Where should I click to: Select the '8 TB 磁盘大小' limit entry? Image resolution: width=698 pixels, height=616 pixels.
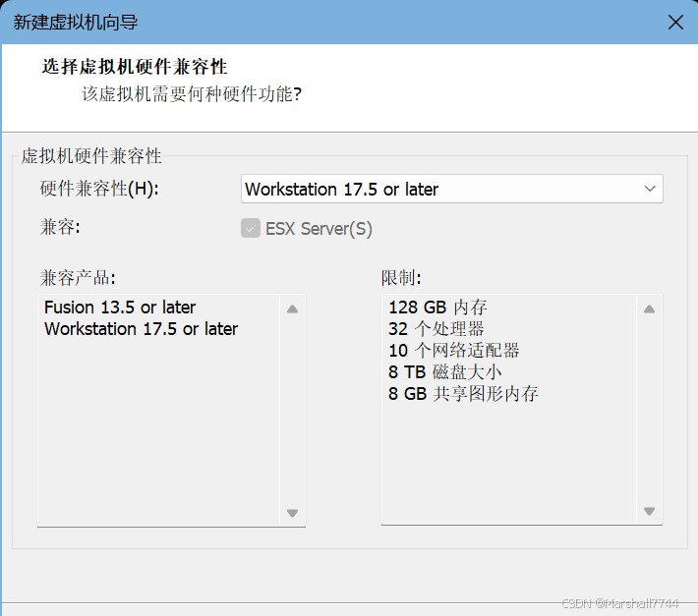click(445, 372)
